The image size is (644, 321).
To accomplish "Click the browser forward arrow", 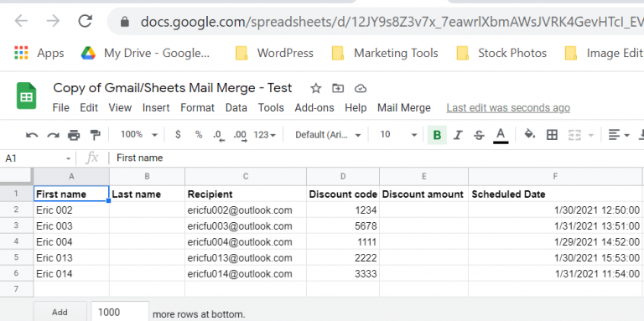I will [x=53, y=21].
